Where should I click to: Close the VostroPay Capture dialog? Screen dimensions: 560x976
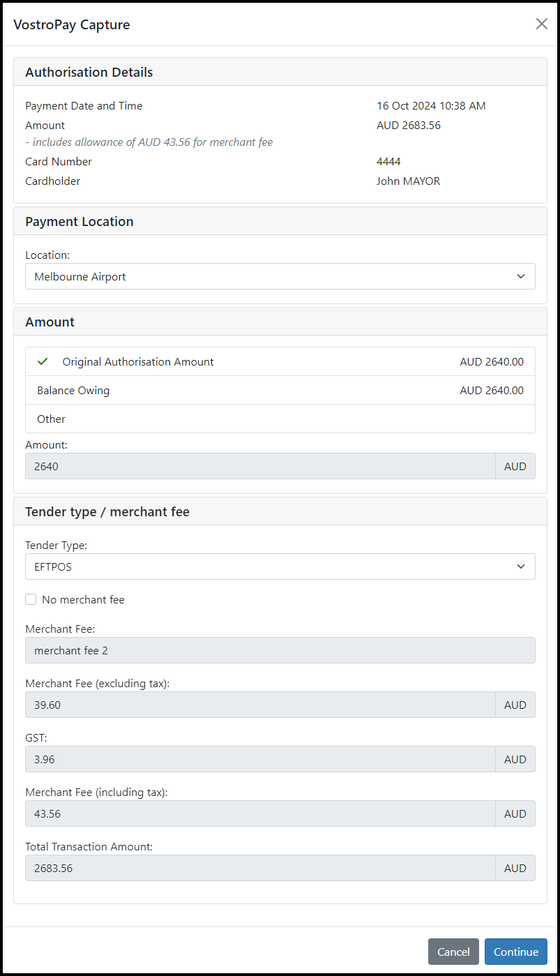click(541, 24)
